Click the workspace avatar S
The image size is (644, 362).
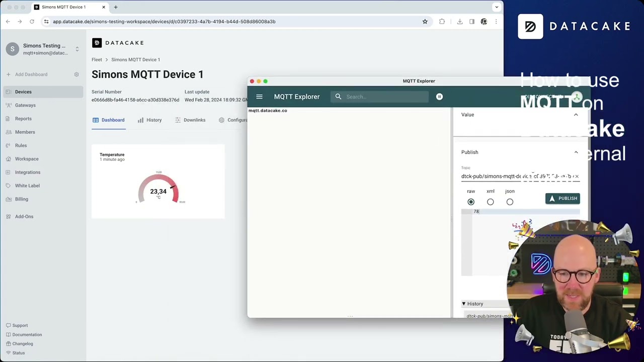[x=13, y=49]
